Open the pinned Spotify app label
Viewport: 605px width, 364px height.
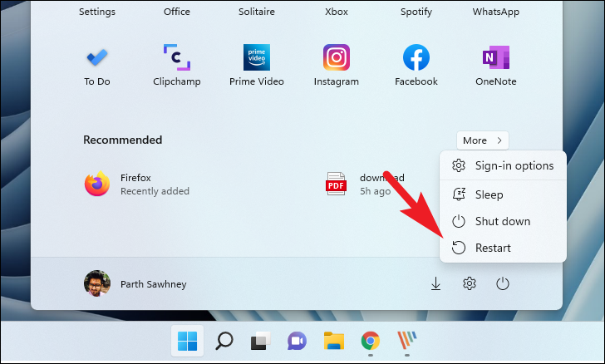point(416,12)
